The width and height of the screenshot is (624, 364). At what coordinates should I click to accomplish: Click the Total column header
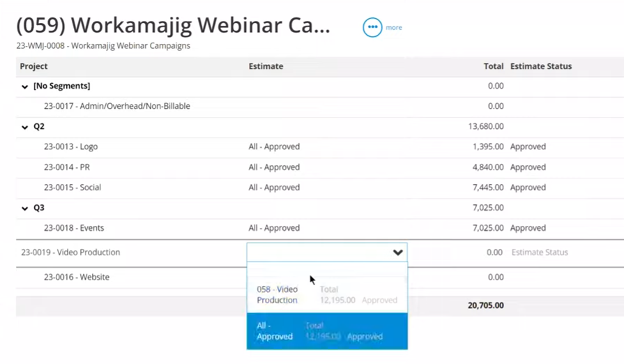click(494, 66)
